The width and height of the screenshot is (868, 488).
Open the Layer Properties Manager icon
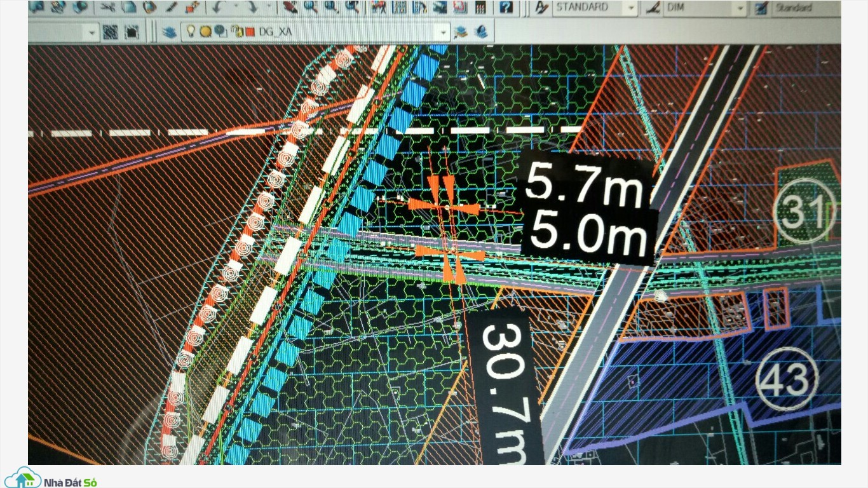pyautogui.click(x=168, y=32)
